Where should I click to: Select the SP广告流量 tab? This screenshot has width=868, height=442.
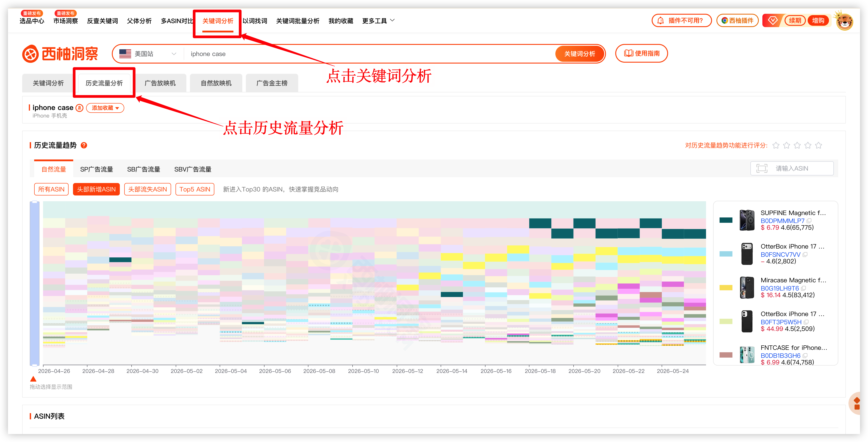pyautogui.click(x=96, y=169)
